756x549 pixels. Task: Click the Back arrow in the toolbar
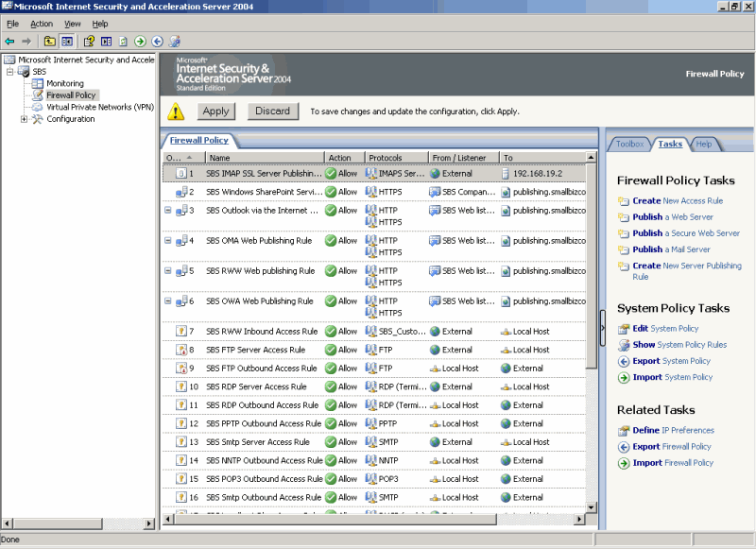9,42
